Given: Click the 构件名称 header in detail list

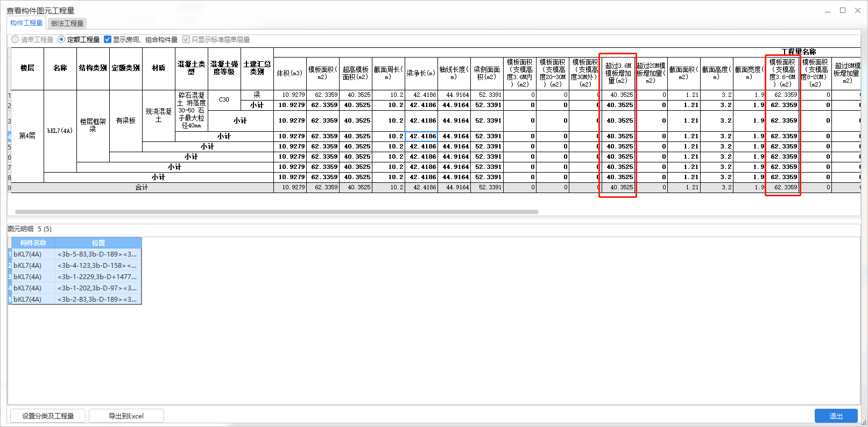Looking at the screenshot, I should (33, 243).
